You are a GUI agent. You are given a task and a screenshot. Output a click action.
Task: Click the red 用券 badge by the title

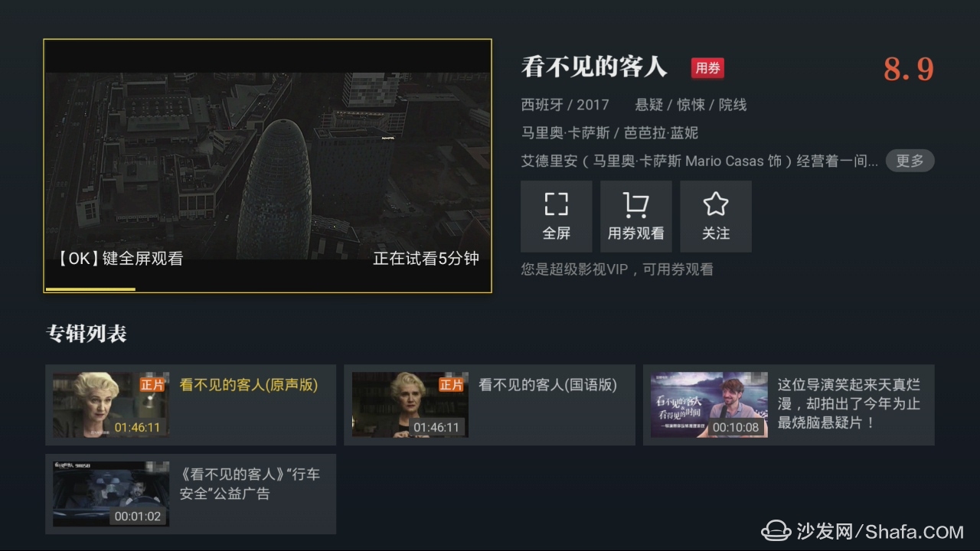point(707,68)
